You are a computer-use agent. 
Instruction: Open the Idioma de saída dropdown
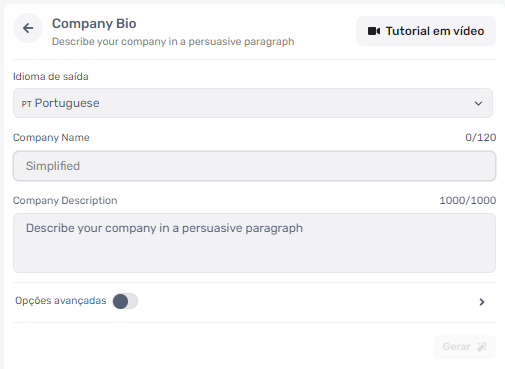[253, 103]
